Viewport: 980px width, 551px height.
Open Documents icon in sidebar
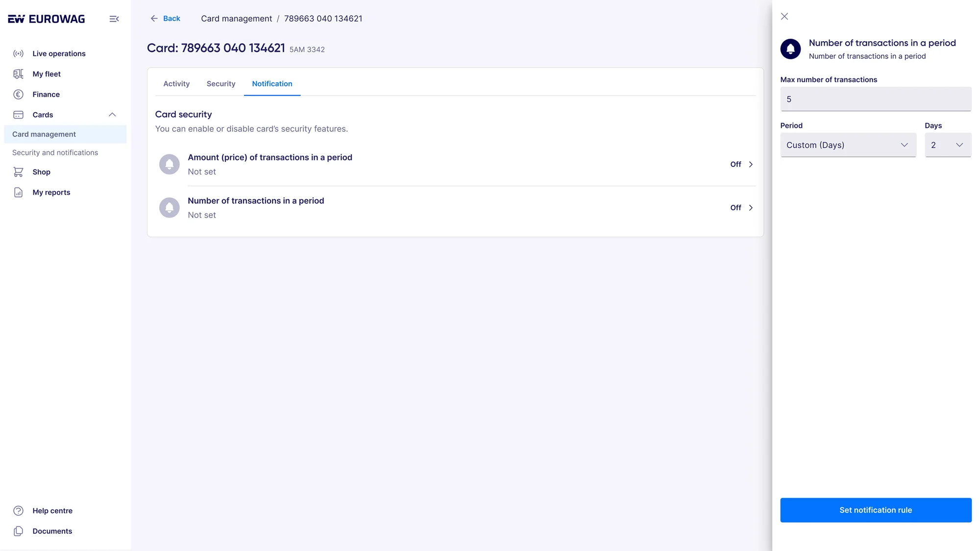click(x=18, y=531)
